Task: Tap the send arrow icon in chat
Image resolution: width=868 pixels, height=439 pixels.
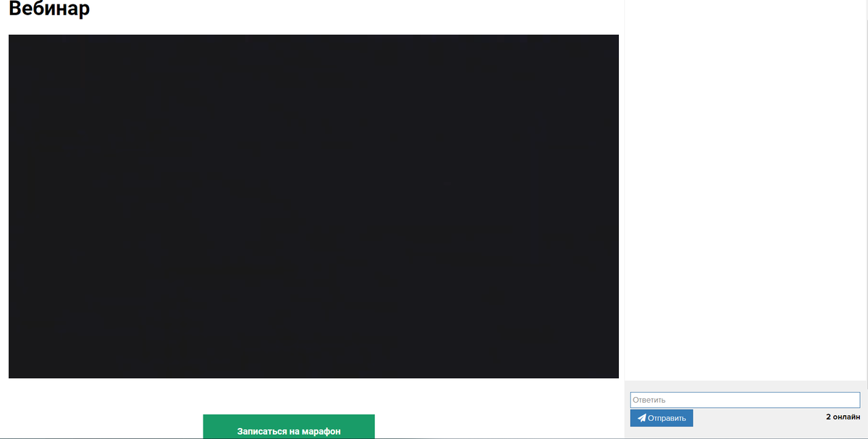Action: tap(641, 418)
